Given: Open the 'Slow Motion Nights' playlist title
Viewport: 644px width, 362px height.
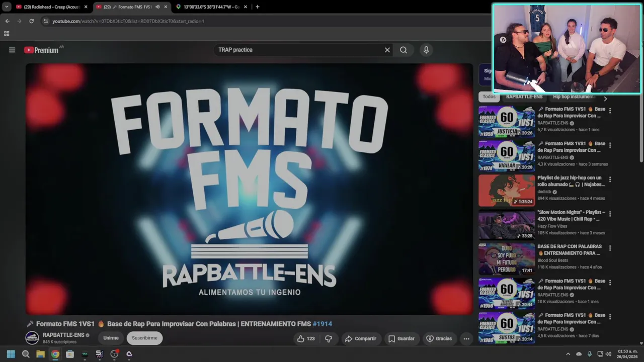Looking at the screenshot, I should 571,215.
